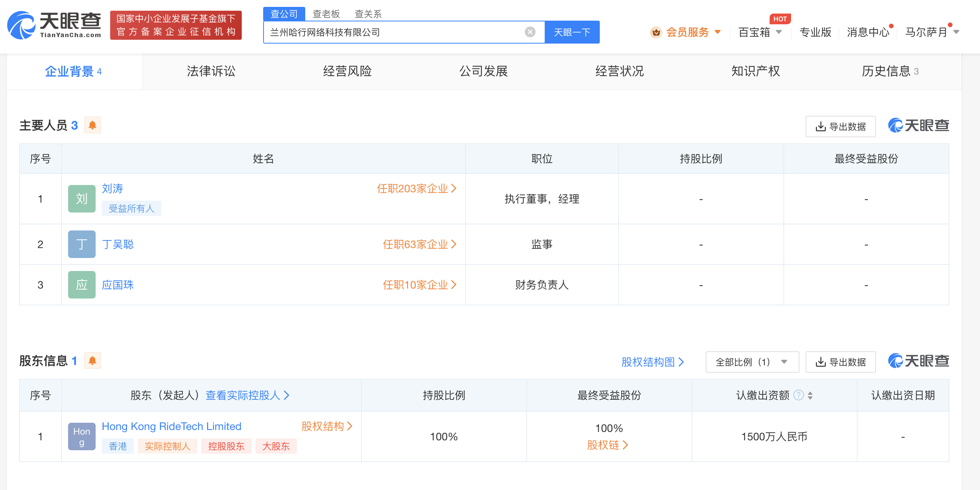980x490 pixels.
Task: Switch to the 查老板 tab
Action: click(326, 14)
